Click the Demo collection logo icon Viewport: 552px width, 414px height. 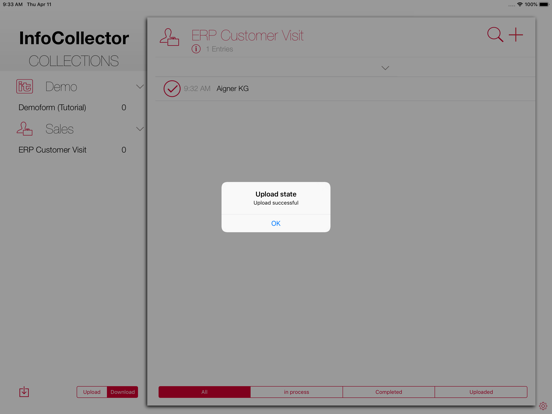[25, 86]
